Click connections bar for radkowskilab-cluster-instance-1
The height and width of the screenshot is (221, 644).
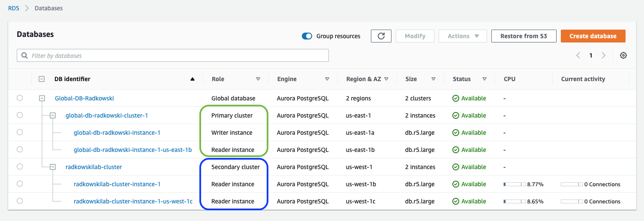(572, 184)
